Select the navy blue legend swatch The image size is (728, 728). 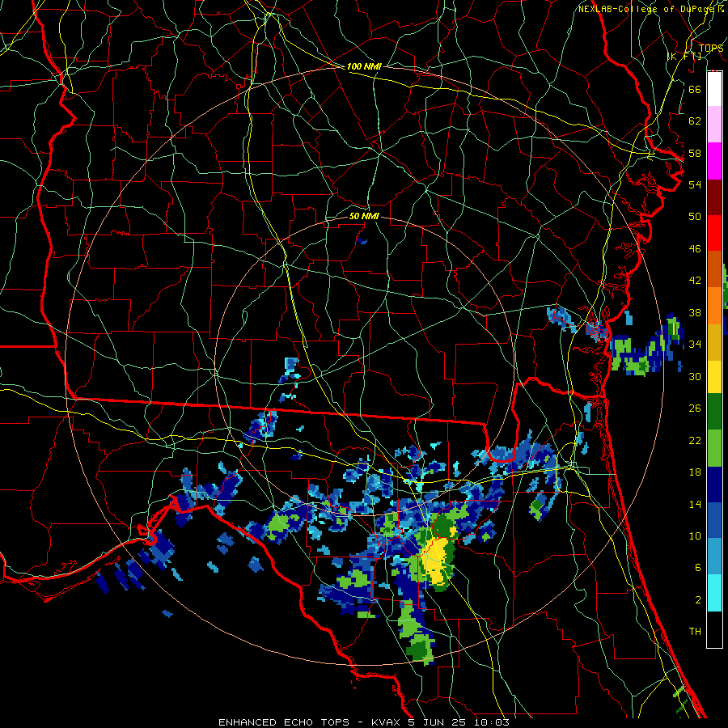tap(714, 485)
